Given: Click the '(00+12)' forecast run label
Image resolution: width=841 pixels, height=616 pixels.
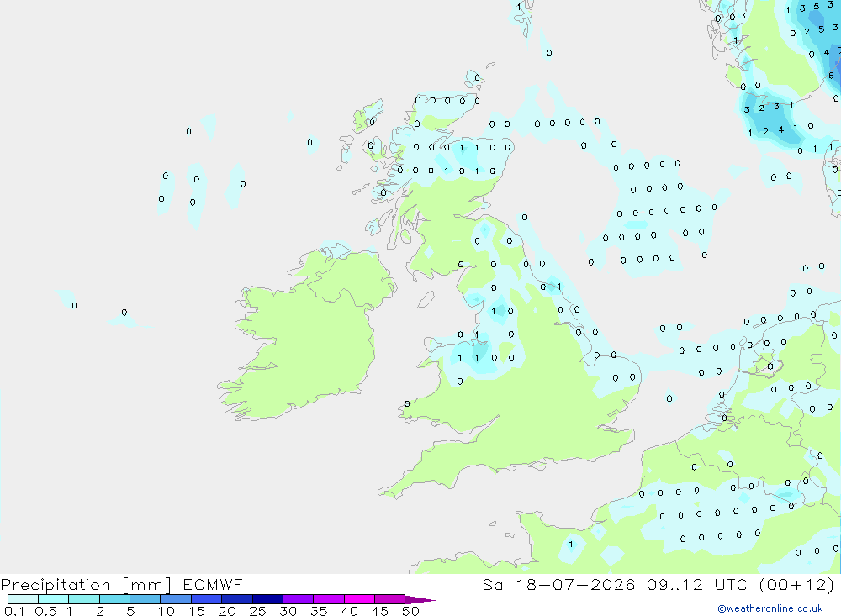Looking at the screenshot, I should point(797,585).
